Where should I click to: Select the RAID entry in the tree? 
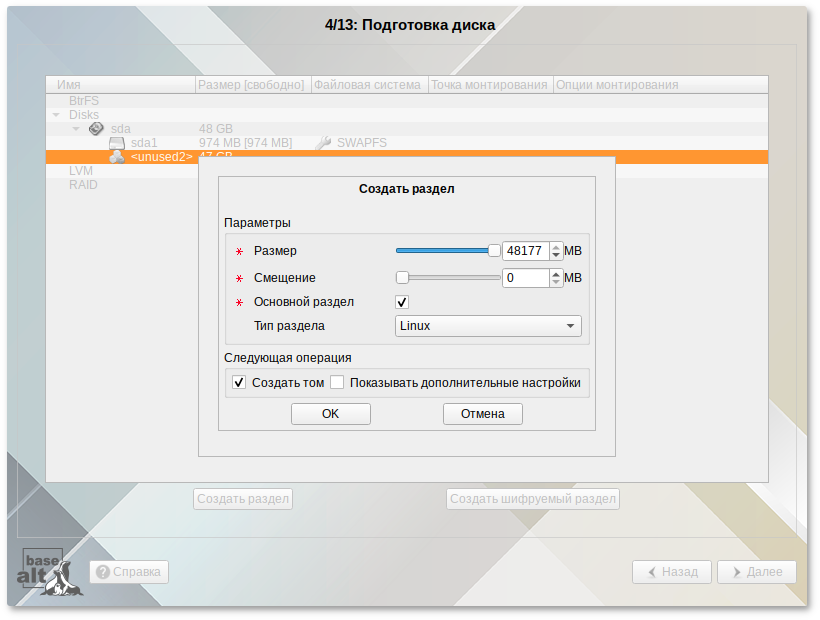point(83,185)
